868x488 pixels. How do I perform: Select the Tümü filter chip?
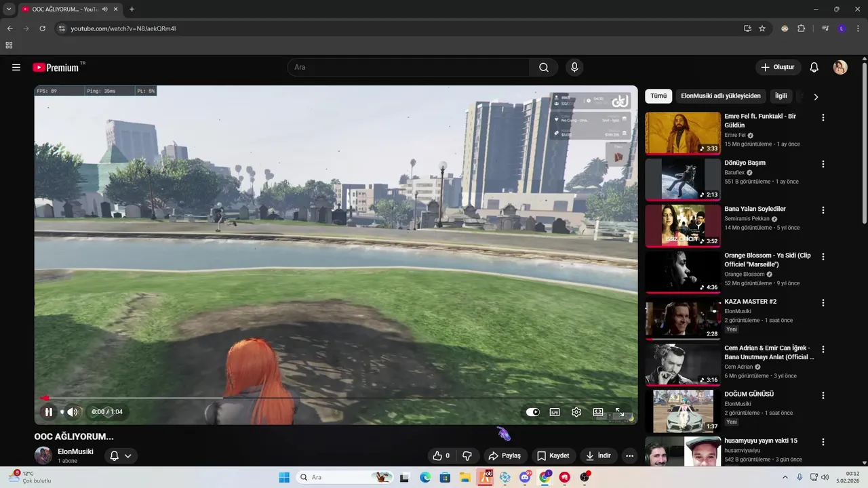tap(658, 96)
